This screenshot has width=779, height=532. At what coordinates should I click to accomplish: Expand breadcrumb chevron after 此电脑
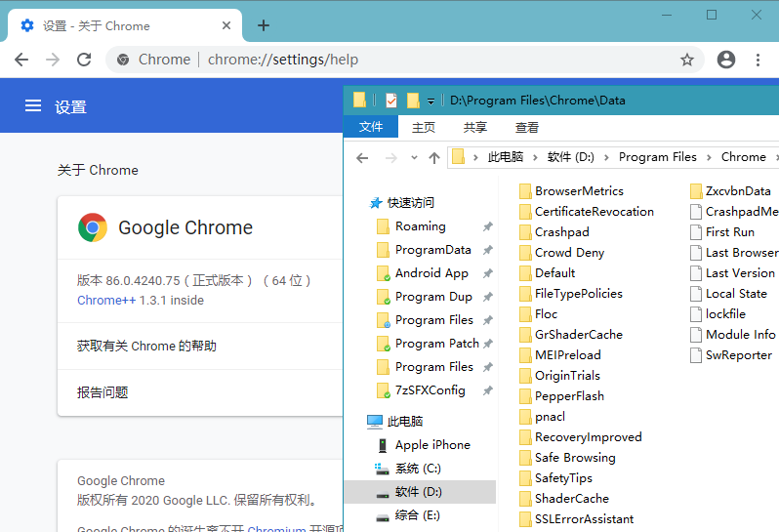535,157
